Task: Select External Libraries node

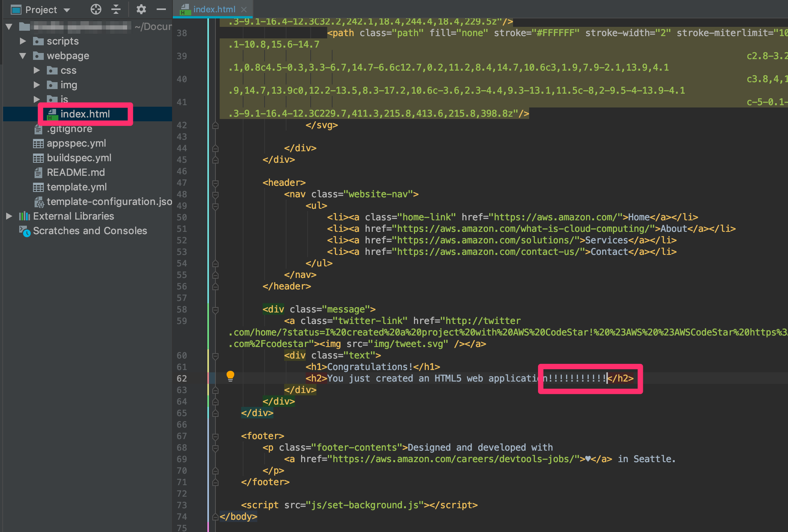Action: point(73,216)
